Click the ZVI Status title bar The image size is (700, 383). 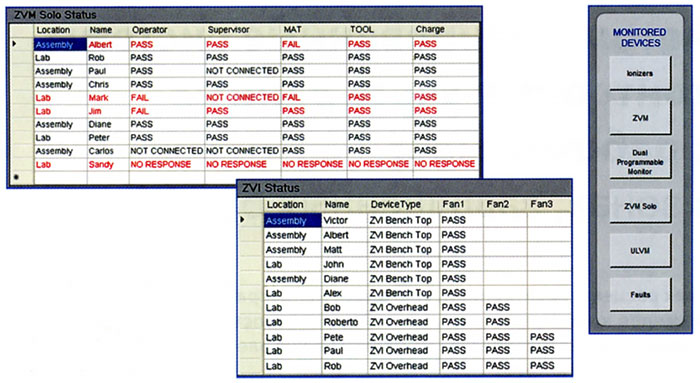404,188
